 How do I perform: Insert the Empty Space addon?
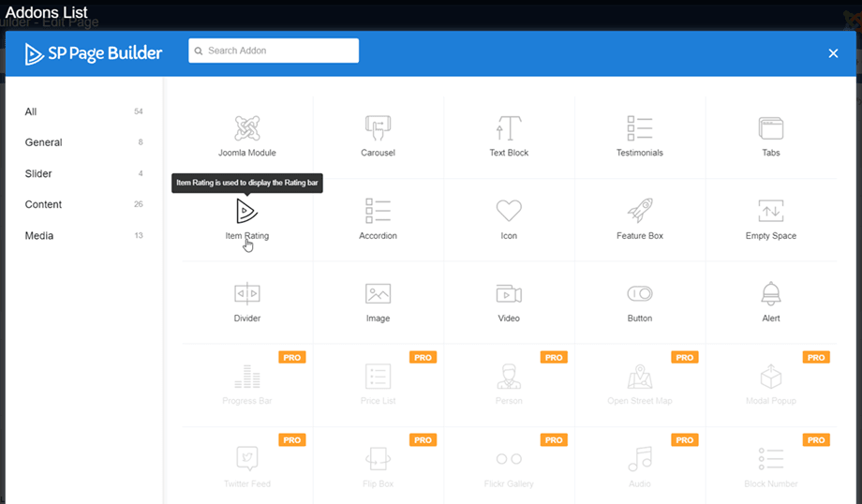(x=770, y=211)
